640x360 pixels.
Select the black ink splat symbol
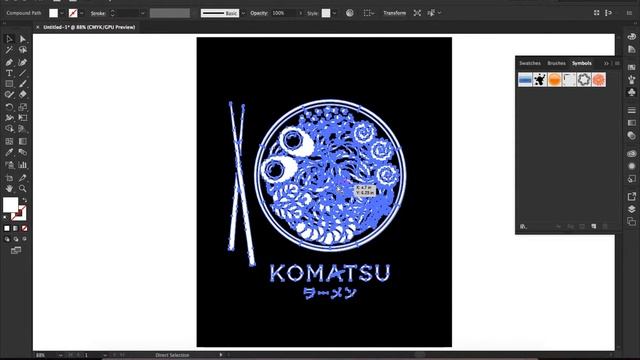[540, 80]
